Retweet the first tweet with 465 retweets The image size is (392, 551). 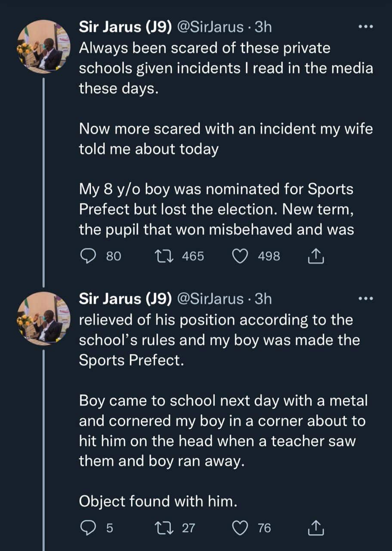[164, 256]
